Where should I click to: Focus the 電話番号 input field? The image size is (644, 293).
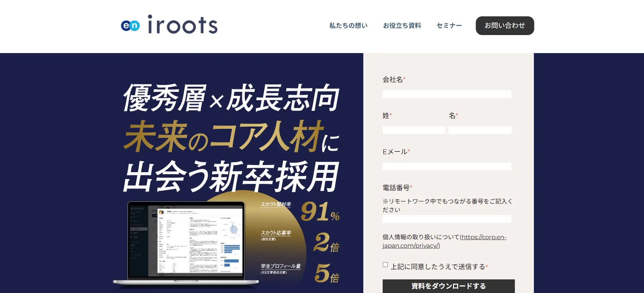point(447,219)
